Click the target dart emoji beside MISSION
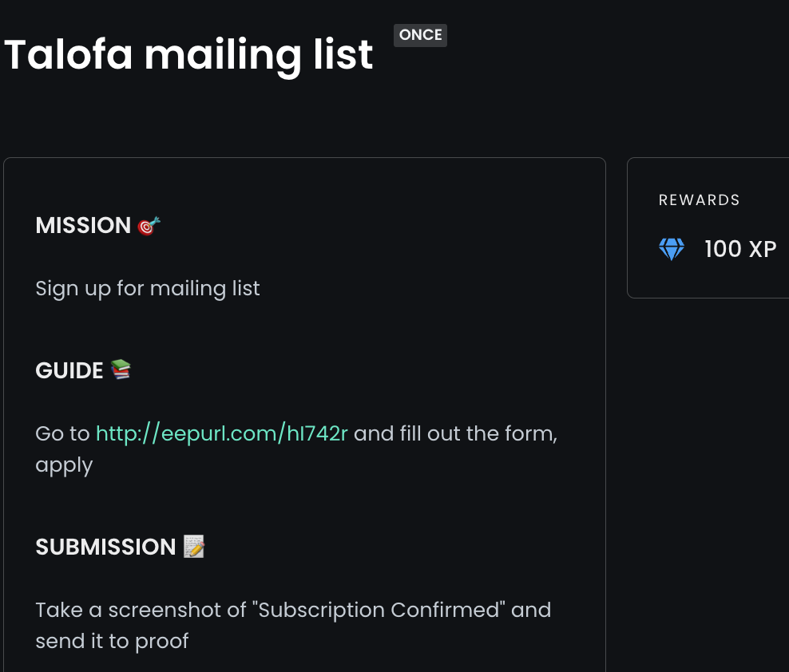Viewport: 789px width, 672px height. pos(149,226)
